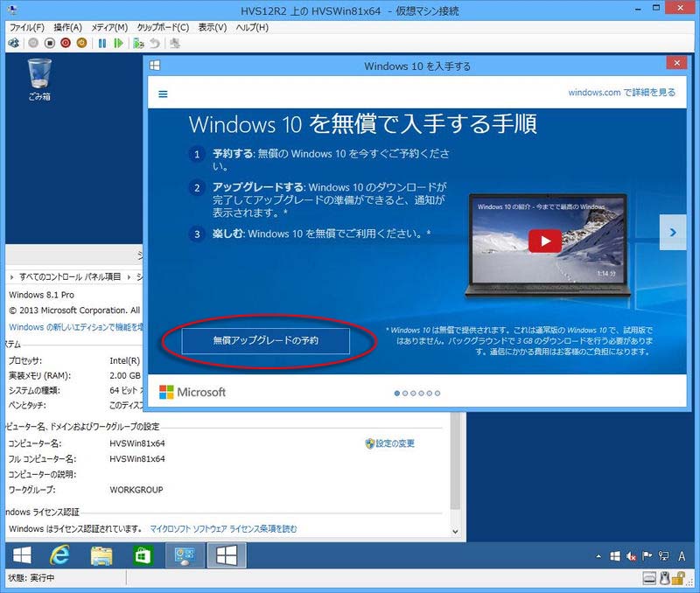Launch Internet Explorer from the taskbar
The image size is (700, 593).
pyautogui.click(x=59, y=555)
